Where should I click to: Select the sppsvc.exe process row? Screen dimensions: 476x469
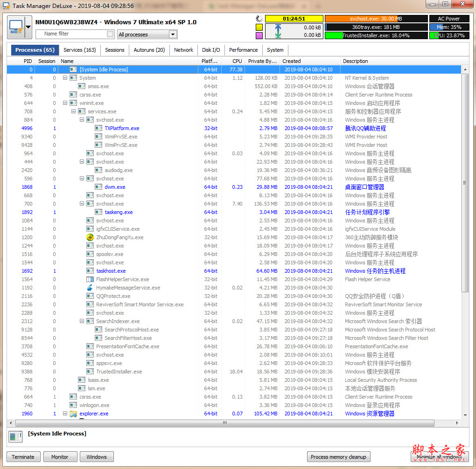coord(234,363)
